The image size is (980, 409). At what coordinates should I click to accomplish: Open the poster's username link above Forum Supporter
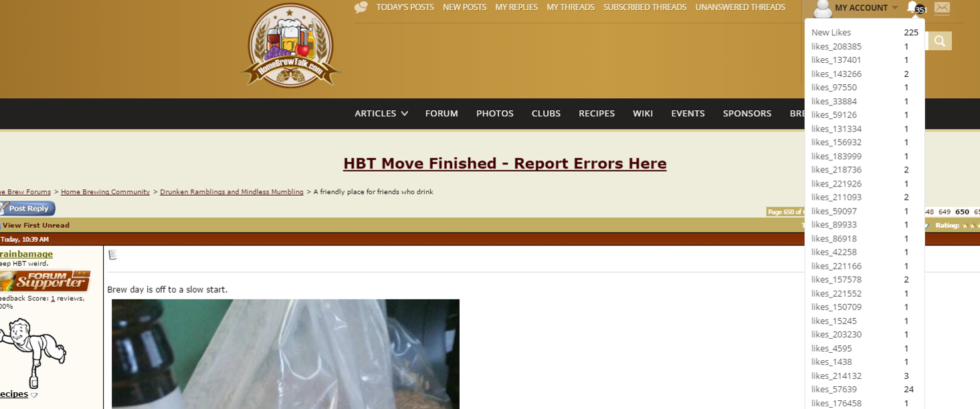pyautogui.click(x=26, y=254)
